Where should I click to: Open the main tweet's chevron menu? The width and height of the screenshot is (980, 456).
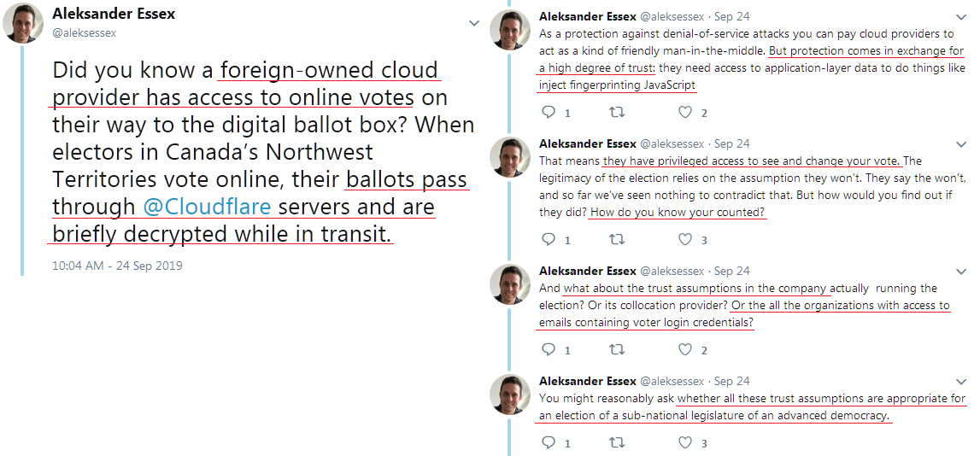474,23
